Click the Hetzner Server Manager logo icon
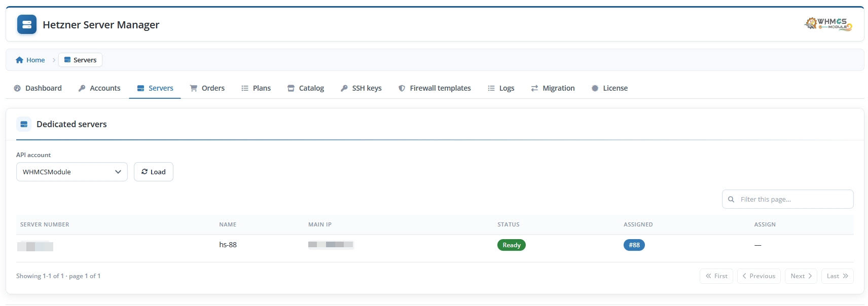 (x=27, y=24)
